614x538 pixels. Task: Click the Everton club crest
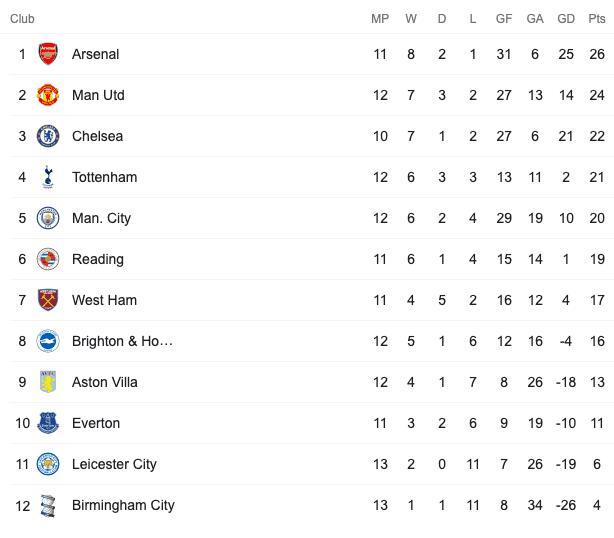pos(48,423)
